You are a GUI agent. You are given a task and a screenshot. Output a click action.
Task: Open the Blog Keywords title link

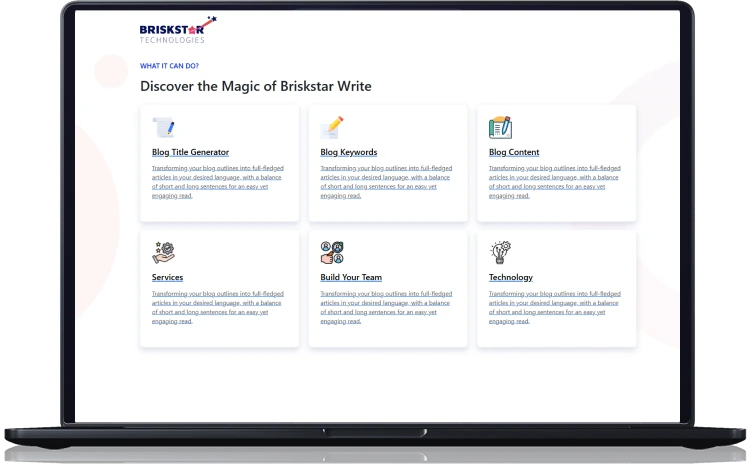coord(348,152)
